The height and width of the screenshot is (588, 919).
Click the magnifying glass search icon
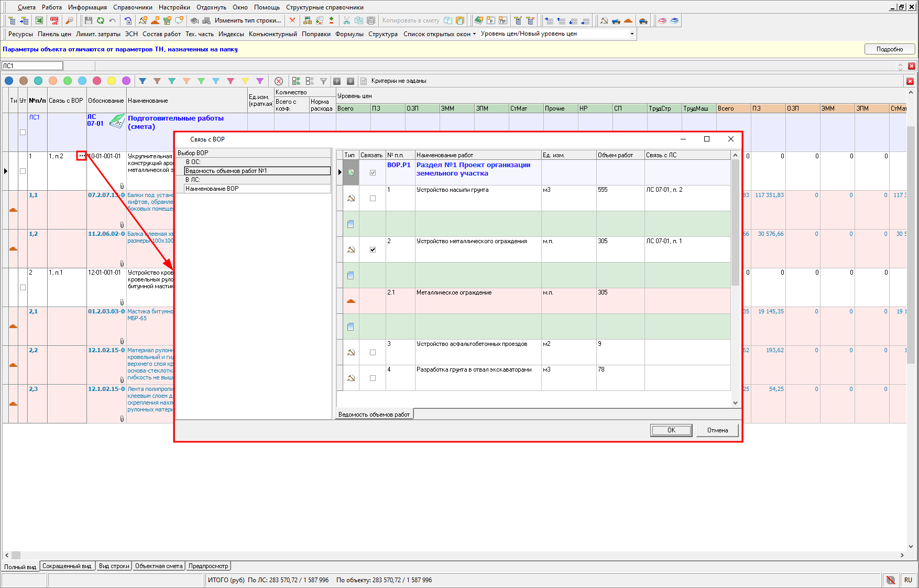coord(69,20)
